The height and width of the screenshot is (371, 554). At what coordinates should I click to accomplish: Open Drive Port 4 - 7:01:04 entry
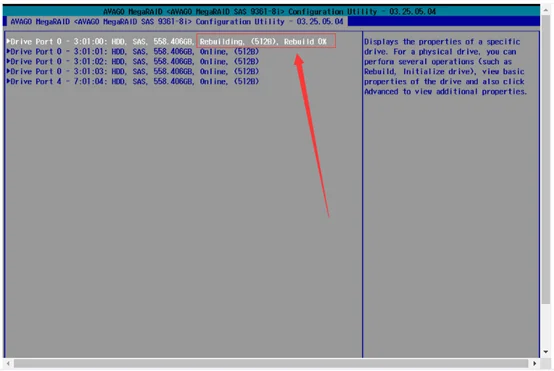tap(133, 81)
